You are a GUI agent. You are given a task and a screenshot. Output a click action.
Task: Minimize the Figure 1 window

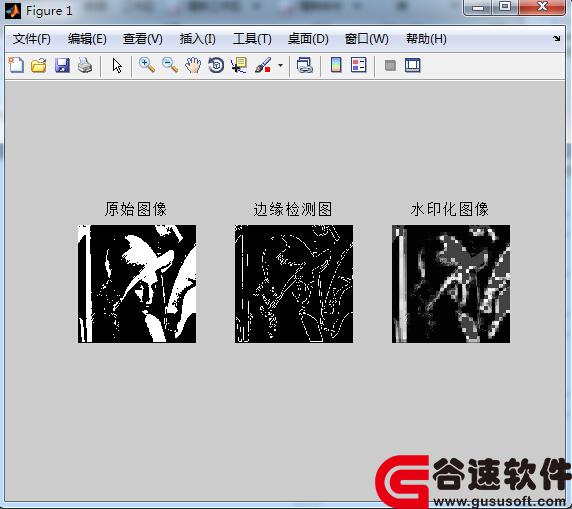coord(478,7)
